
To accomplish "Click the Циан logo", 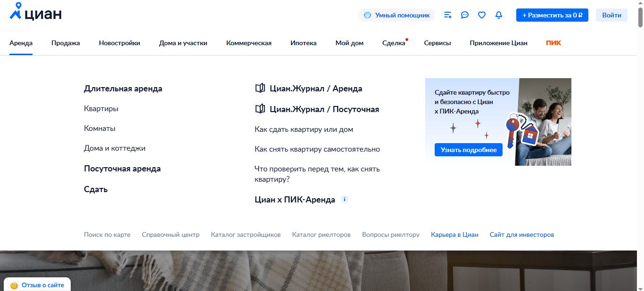I will pyautogui.click(x=35, y=13).
